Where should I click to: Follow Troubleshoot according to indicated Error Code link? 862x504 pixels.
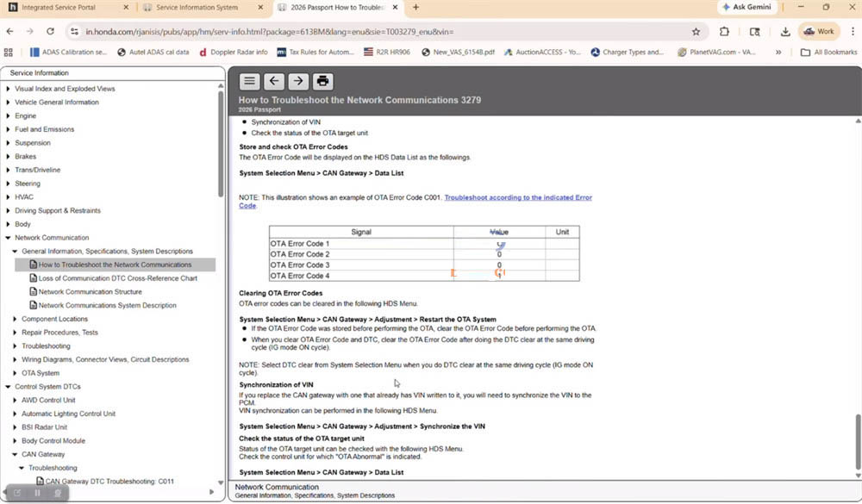pyautogui.click(x=518, y=197)
